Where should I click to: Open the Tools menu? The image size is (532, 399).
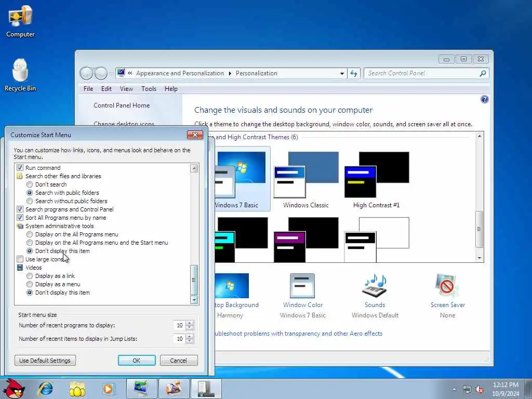coord(149,88)
